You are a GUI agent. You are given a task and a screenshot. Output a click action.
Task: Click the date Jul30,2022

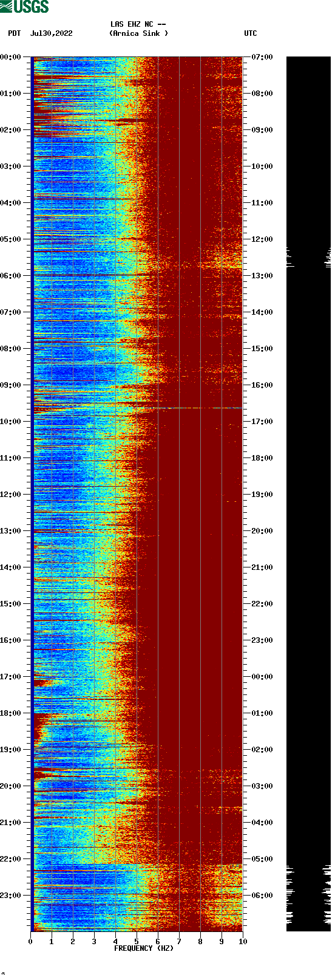pos(52,33)
